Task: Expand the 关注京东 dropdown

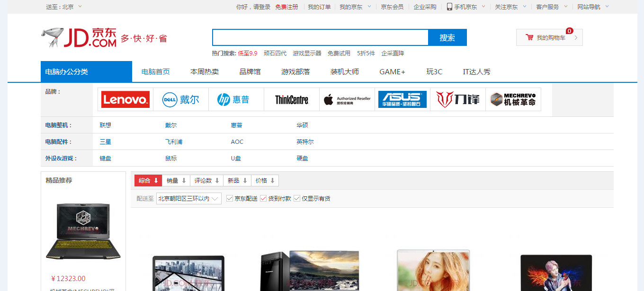Action: pyautogui.click(x=510, y=7)
